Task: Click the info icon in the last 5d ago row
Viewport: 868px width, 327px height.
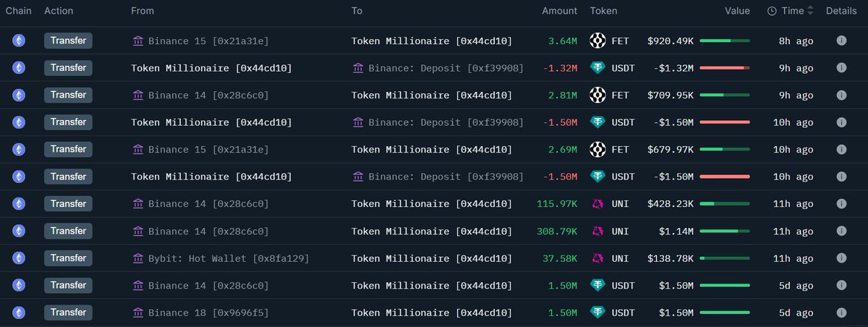Action: 841,313
